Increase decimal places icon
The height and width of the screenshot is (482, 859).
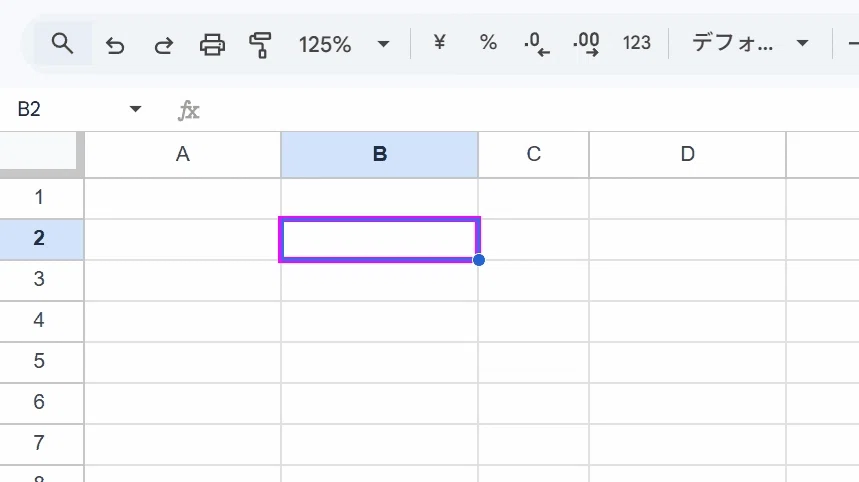(586, 44)
